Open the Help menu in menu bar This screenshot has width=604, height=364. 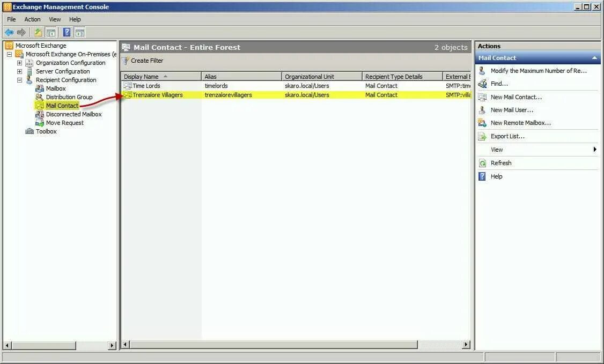[75, 19]
